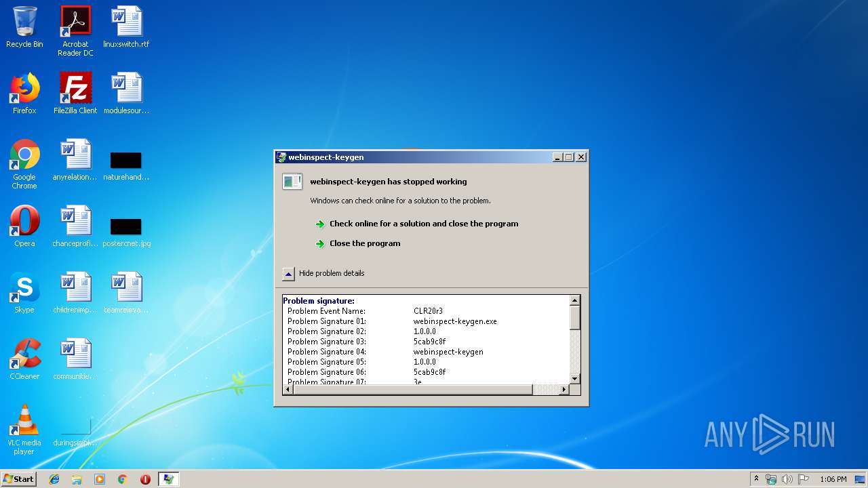
Task: Open Internet Explorer from taskbar
Action: point(54,479)
